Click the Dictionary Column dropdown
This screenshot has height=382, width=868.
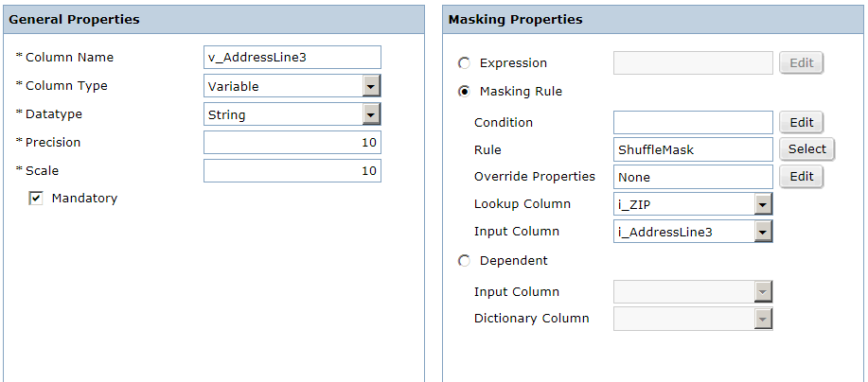763,319
